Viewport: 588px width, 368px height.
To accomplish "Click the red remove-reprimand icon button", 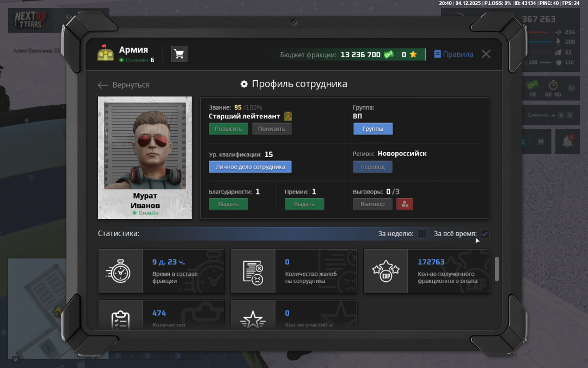I will 405,204.
